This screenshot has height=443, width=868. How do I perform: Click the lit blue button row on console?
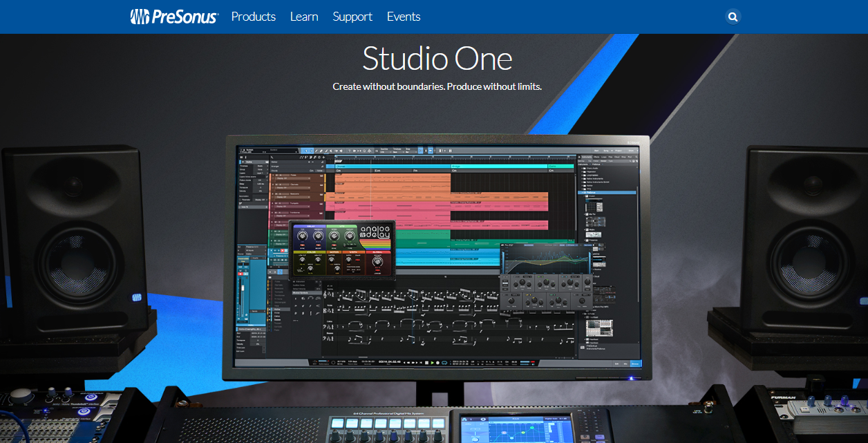click(386, 424)
